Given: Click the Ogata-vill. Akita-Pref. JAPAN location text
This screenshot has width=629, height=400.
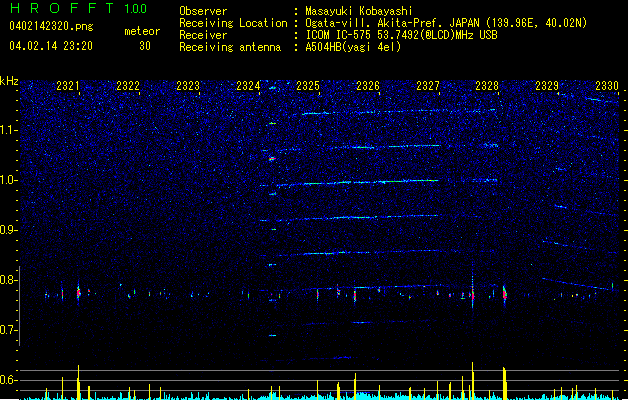Looking at the screenshot, I should [446, 23].
